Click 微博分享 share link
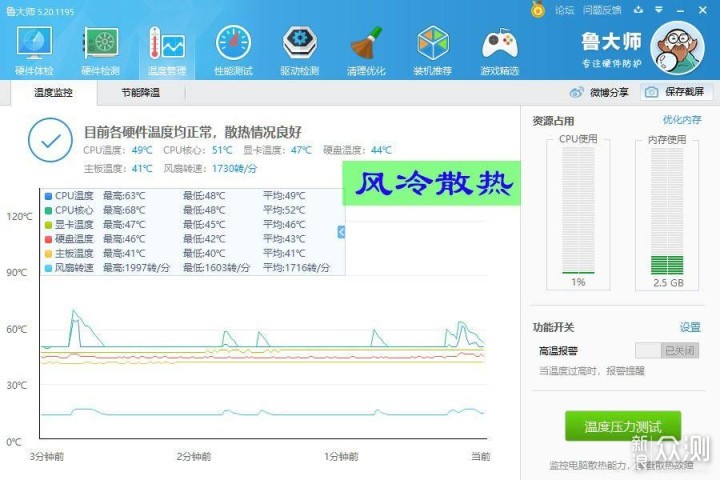This screenshot has height=480, width=720. (609, 92)
